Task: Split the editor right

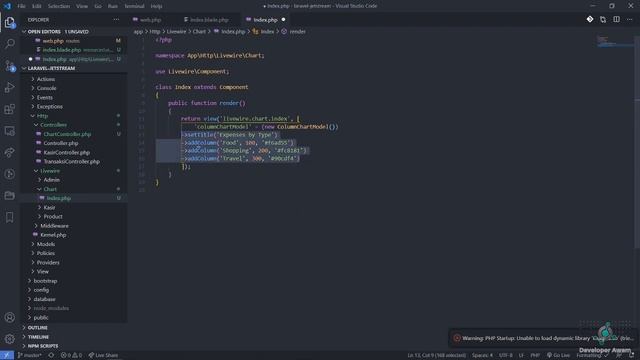Action: pyautogui.click(x=616, y=19)
